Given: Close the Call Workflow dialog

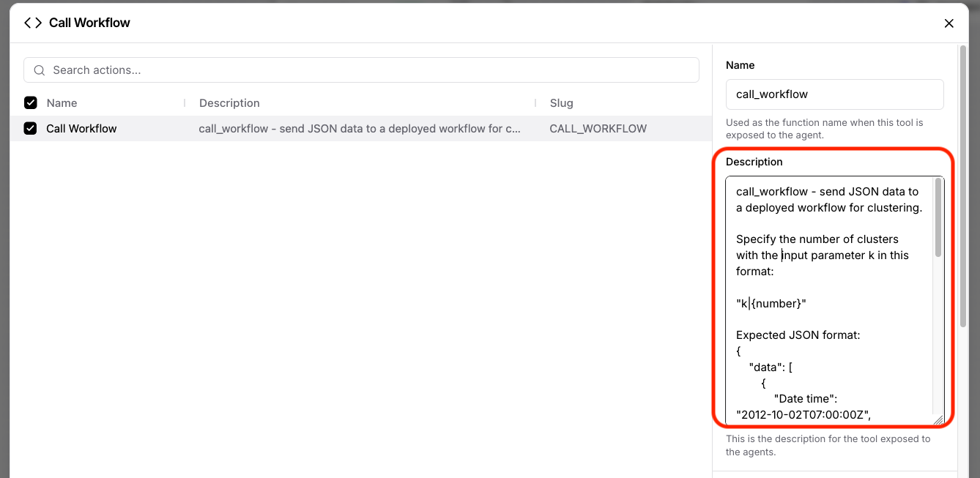Looking at the screenshot, I should 949,23.
